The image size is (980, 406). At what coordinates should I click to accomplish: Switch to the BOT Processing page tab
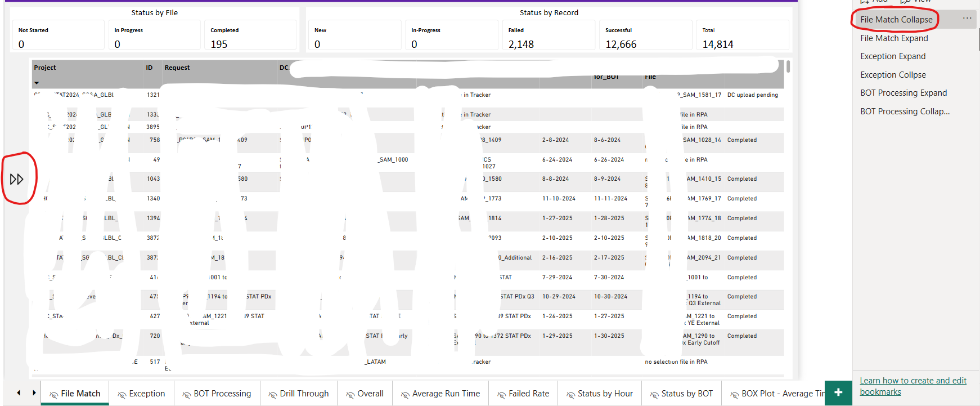coord(217,394)
